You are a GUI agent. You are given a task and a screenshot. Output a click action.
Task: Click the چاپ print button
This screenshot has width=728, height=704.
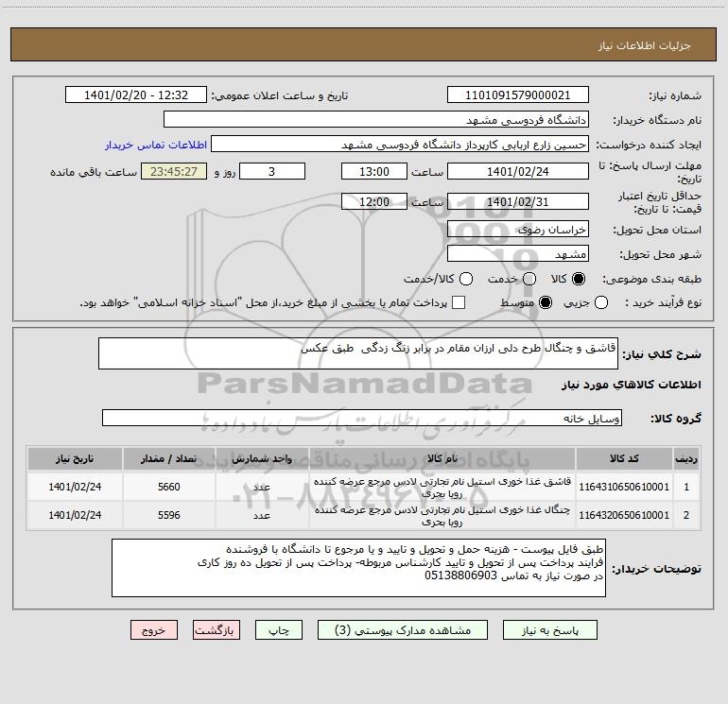pyautogui.click(x=279, y=630)
